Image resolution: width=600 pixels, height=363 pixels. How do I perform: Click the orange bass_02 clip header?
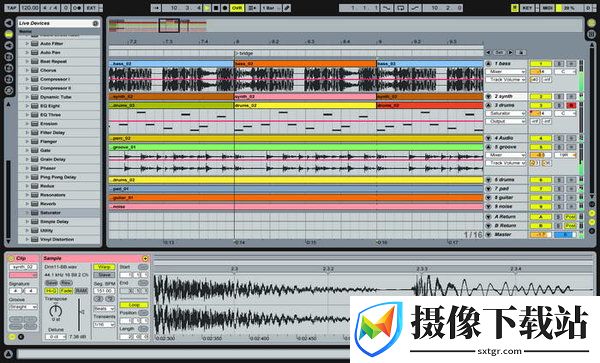coord(305,63)
